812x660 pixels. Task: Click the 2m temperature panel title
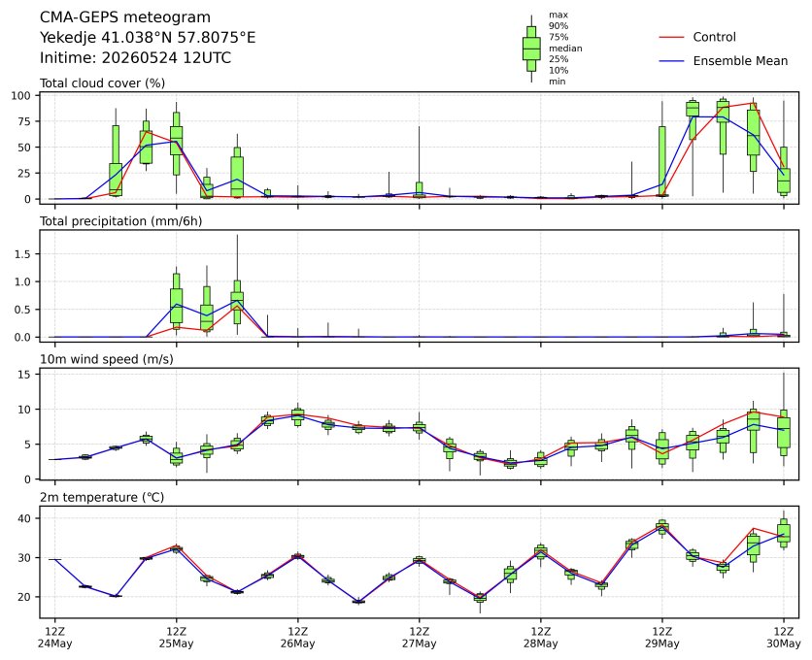point(102,498)
